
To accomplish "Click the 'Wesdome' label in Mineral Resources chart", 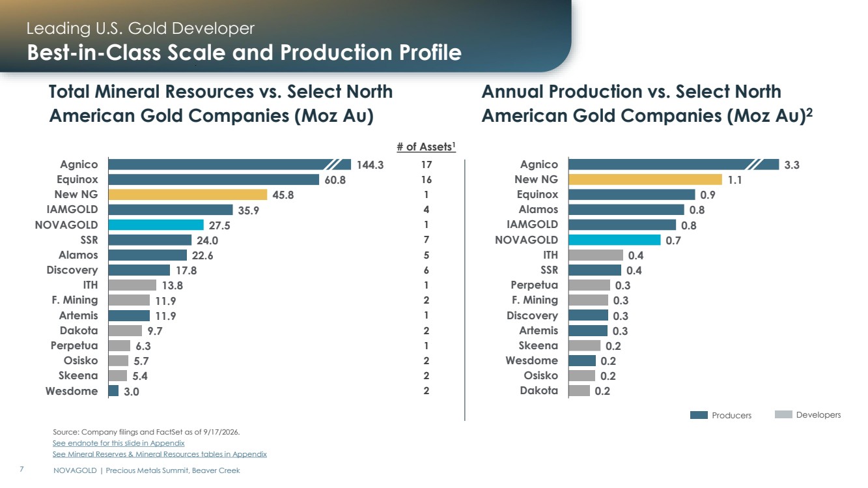I will click(x=72, y=391).
